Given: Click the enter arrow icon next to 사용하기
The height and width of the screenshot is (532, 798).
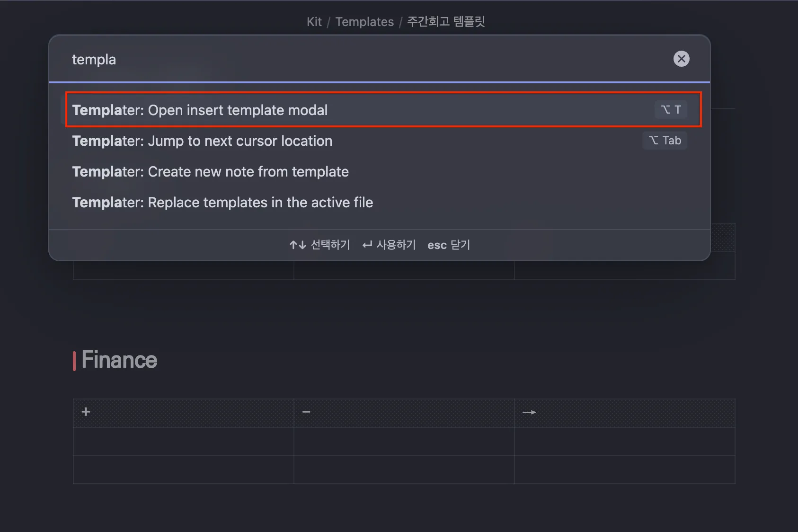Looking at the screenshot, I should tap(367, 245).
